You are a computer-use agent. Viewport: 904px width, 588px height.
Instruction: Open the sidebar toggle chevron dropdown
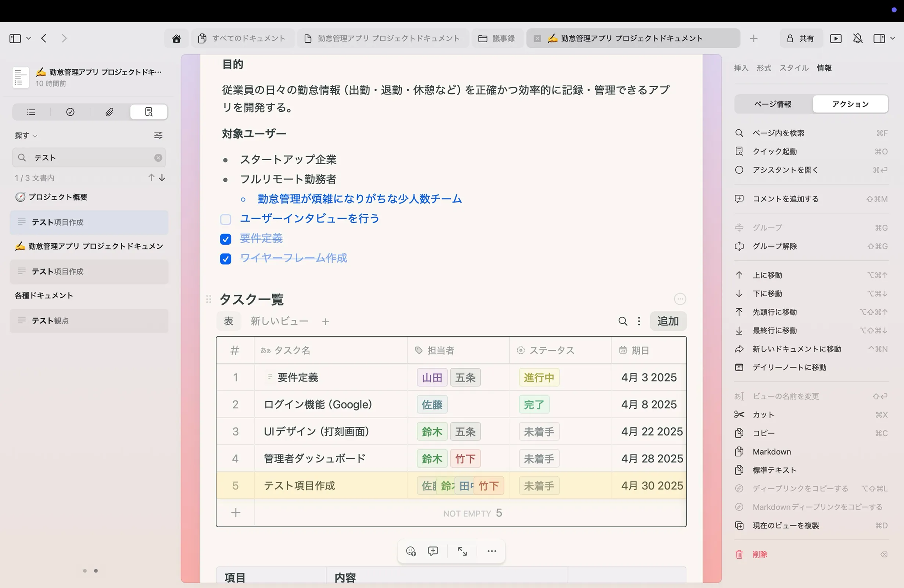click(29, 38)
